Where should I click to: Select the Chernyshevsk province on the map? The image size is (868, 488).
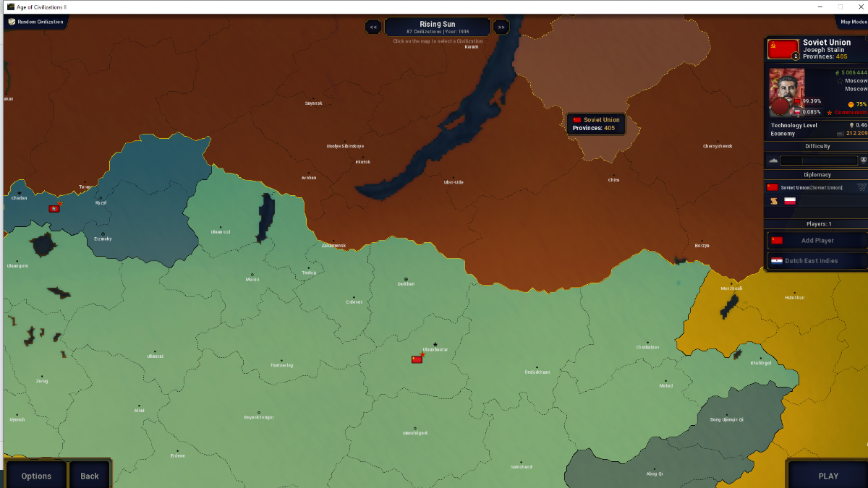pyautogui.click(x=718, y=146)
